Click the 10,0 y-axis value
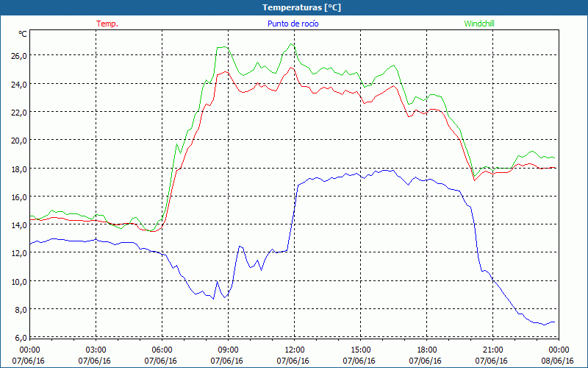 coord(19,282)
